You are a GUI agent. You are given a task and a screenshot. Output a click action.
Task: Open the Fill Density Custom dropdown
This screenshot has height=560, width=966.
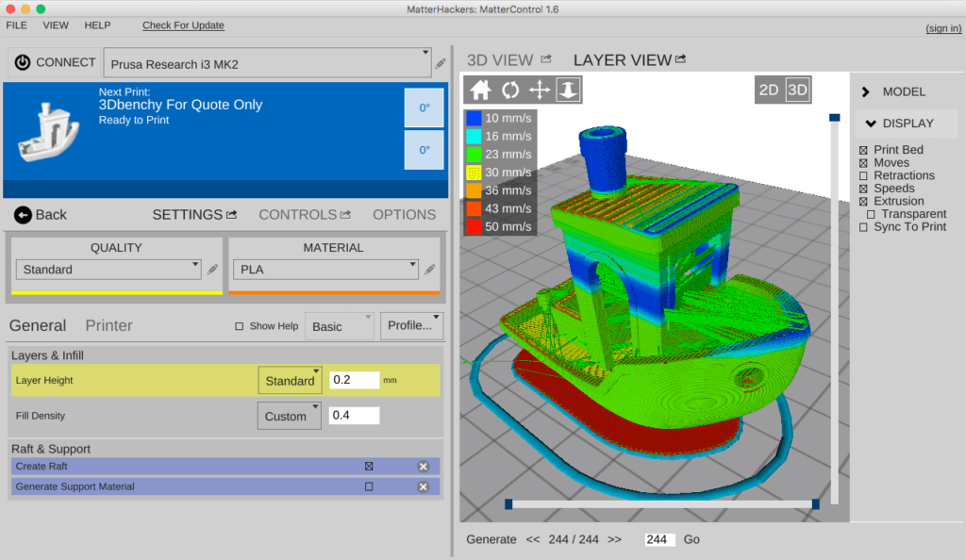point(290,416)
